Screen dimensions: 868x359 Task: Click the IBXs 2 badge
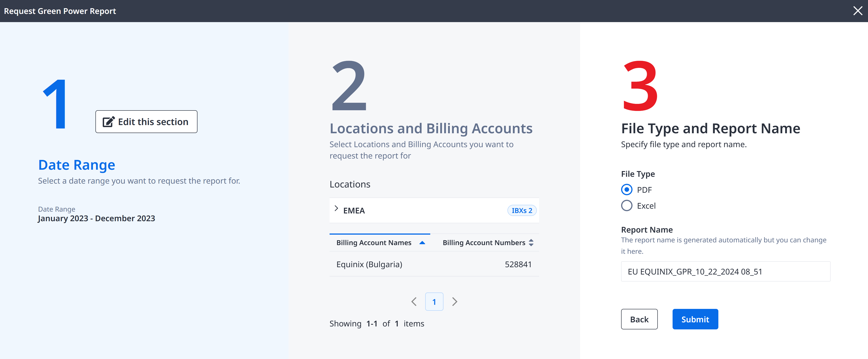tap(522, 210)
